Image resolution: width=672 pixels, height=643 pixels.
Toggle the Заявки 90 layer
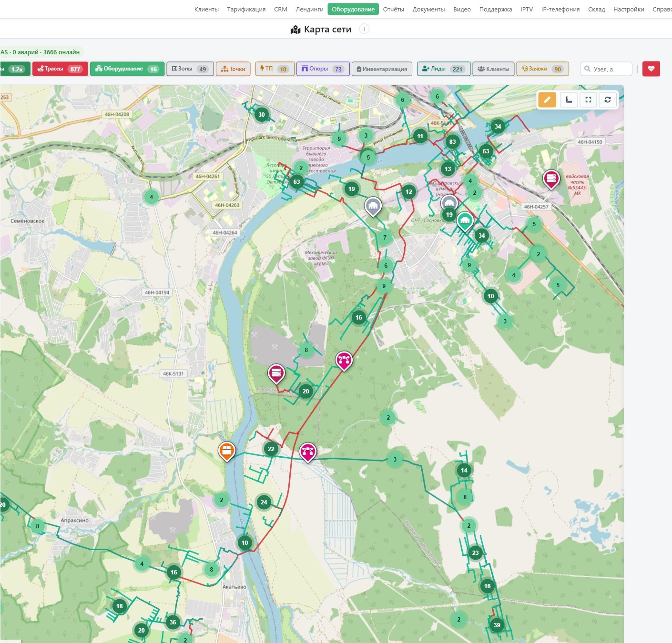click(x=542, y=69)
